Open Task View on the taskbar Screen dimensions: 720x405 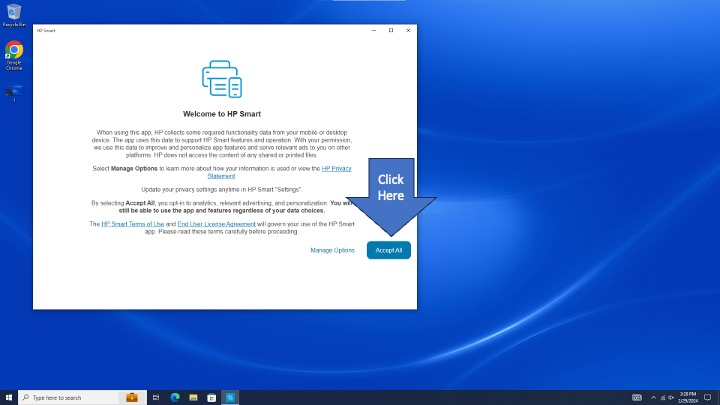(156, 398)
